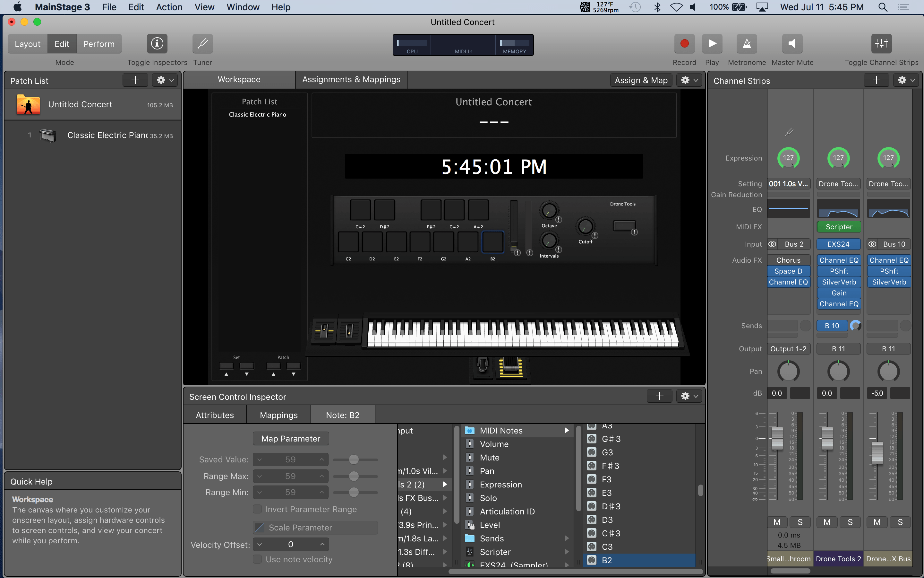Mute the Small...hroom channel strip
Screen dimensions: 924x578
[x=777, y=522]
